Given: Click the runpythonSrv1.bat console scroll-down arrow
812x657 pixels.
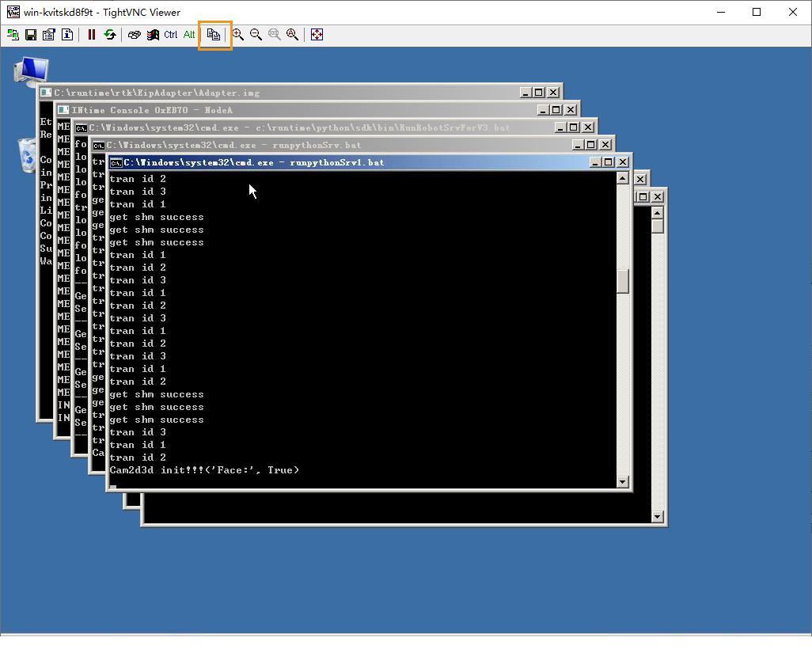Looking at the screenshot, I should pyautogui.click(x=623, y=481).
